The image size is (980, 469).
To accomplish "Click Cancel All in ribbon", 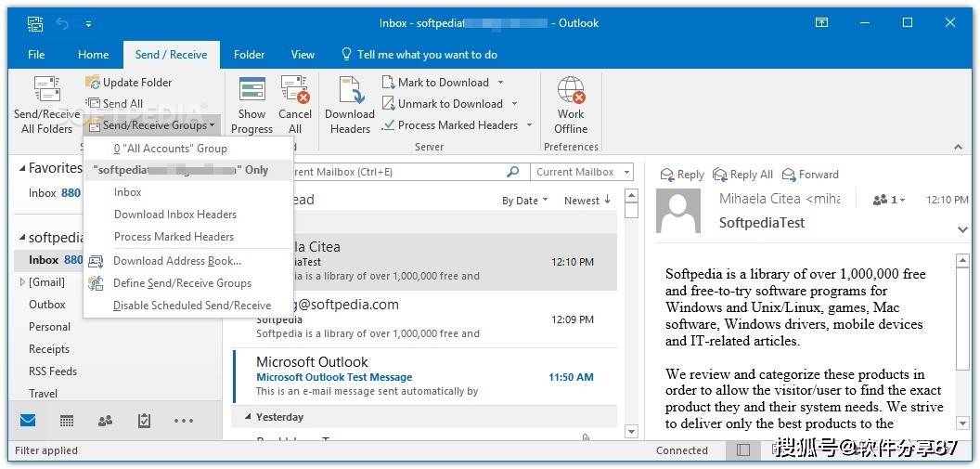I will [x=295, y=105].
